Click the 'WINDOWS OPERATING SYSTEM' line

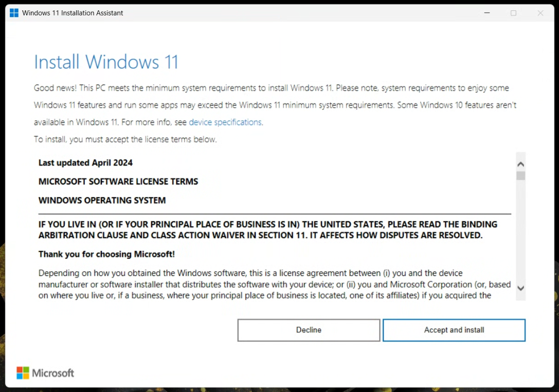tap(102, 200)
